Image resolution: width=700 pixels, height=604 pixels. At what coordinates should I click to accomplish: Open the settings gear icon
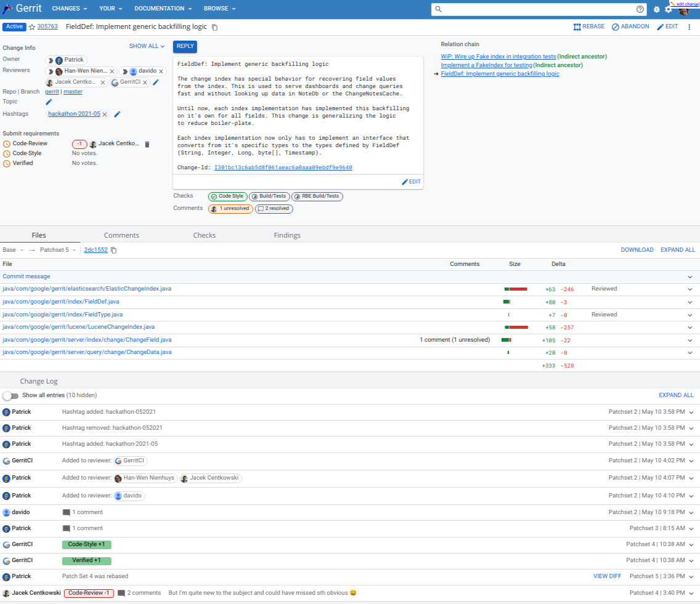pyautogui.click(x=669, y=9)
